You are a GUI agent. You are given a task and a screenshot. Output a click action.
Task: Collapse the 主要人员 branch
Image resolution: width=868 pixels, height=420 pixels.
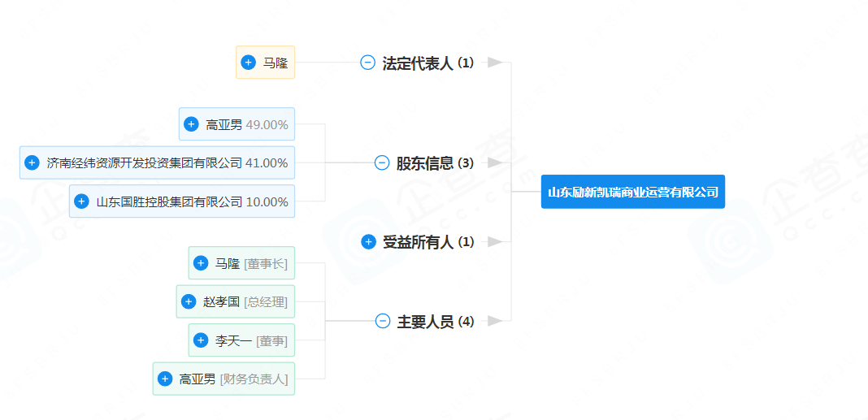coord(383,321)
